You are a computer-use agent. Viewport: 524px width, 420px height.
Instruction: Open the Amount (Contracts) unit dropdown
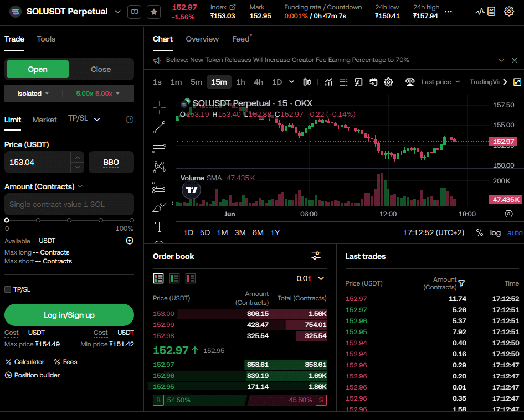pyautogui.click(x=80, y=186)
